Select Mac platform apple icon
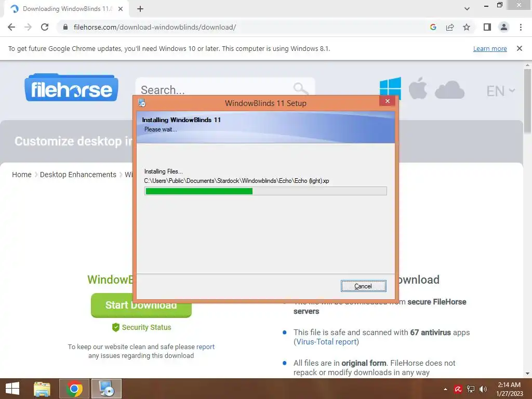This screenshot has height=399, width=532. (x=418, y=88)
